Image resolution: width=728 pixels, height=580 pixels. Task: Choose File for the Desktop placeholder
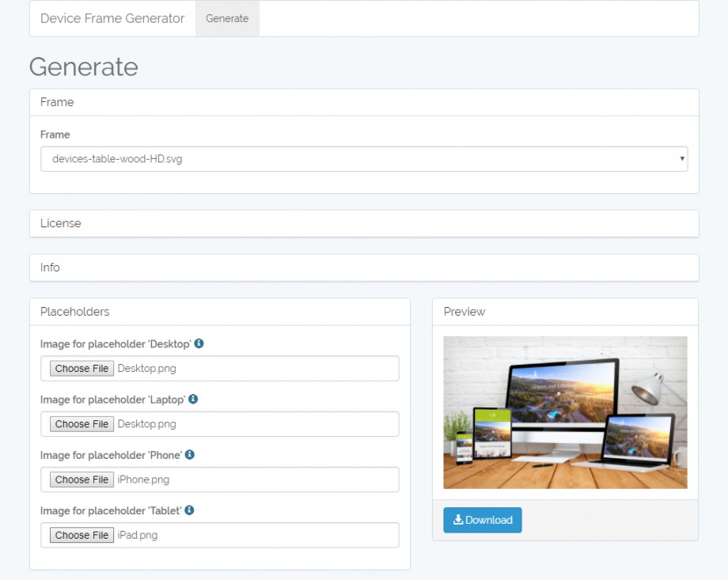click(82, 369)
